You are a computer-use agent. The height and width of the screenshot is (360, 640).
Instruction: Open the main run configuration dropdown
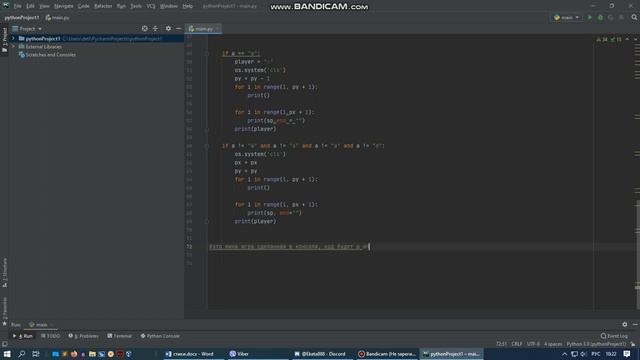click(567, 18)
